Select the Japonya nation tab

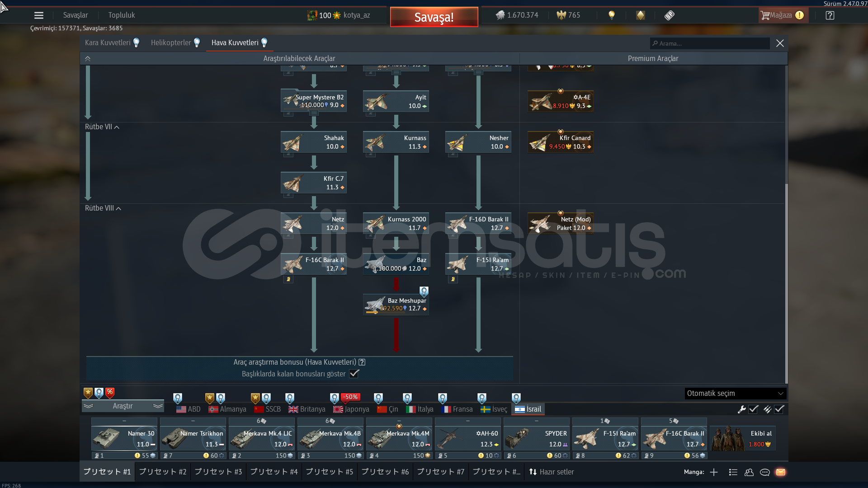pos(351,409)
